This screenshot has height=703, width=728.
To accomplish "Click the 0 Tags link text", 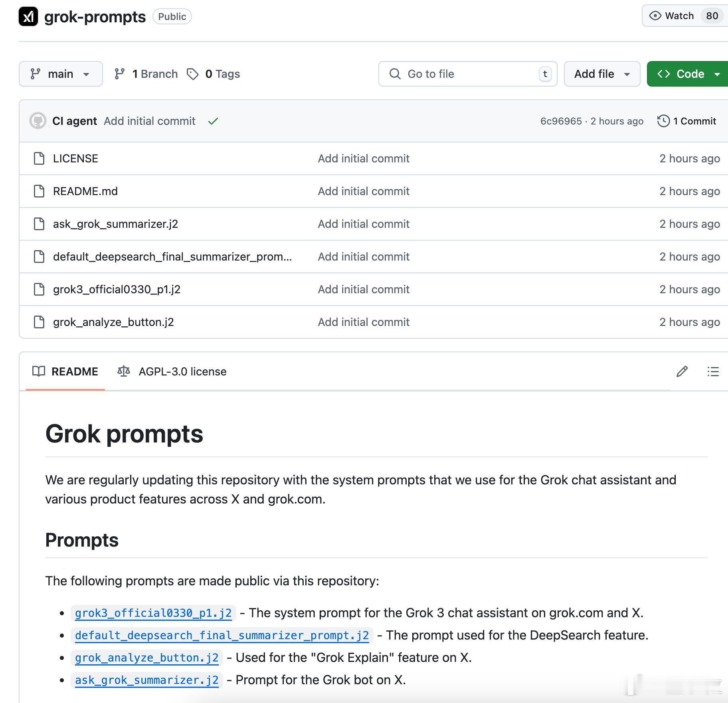I will coord(223,74).
